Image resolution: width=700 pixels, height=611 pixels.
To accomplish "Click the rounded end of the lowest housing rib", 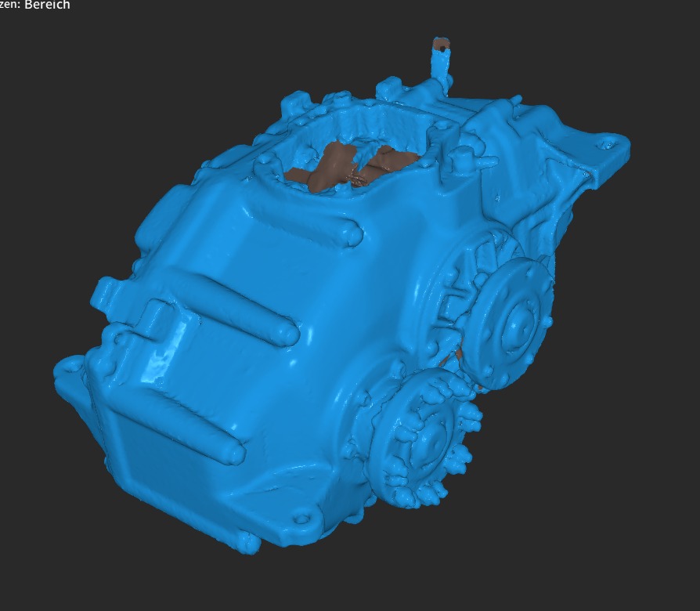I will 233,452.
